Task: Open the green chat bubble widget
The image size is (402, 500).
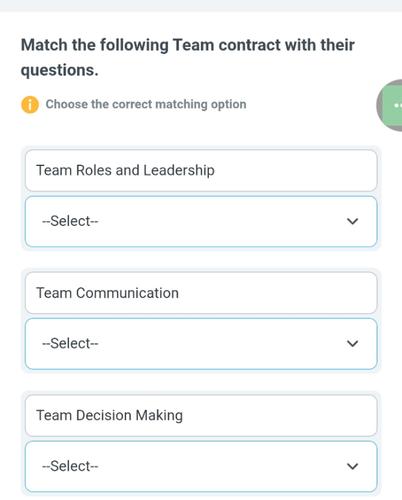Action: tap(392, 106)
